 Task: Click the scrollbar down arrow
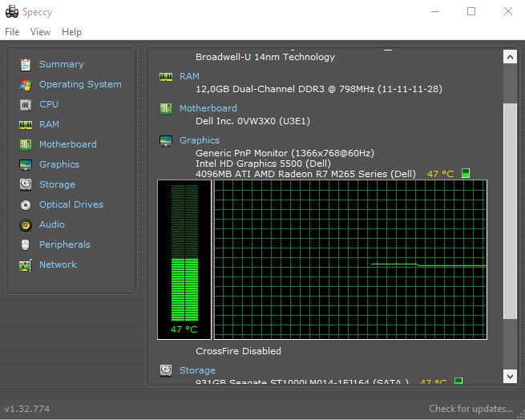510,376
